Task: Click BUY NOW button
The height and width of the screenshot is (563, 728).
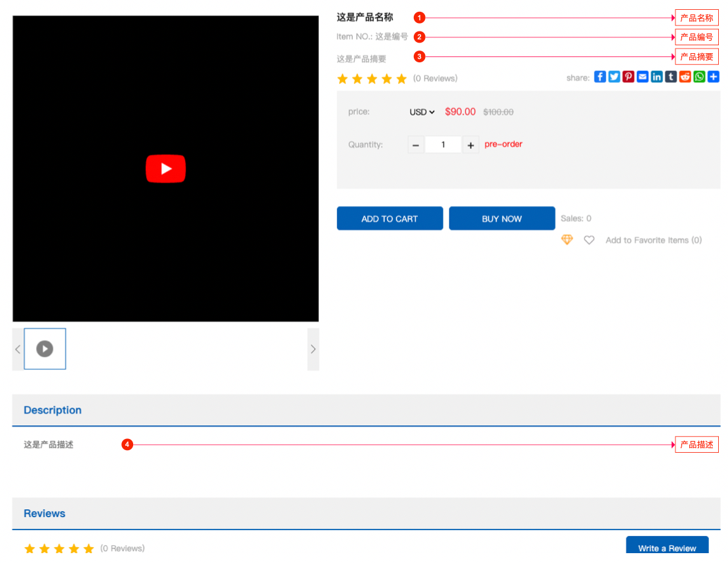Action: click(502, 219)
